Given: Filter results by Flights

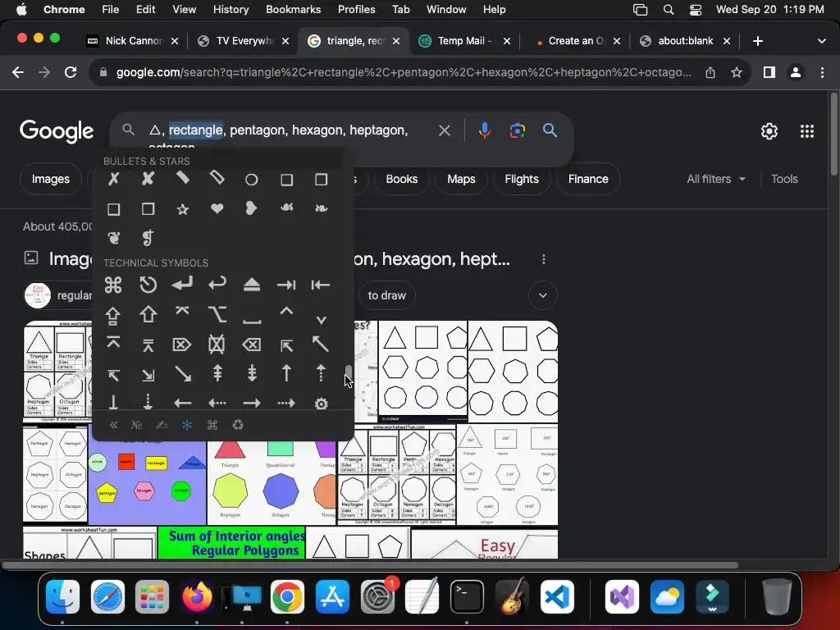Looking at the screenshot, I should coord(521,179).
